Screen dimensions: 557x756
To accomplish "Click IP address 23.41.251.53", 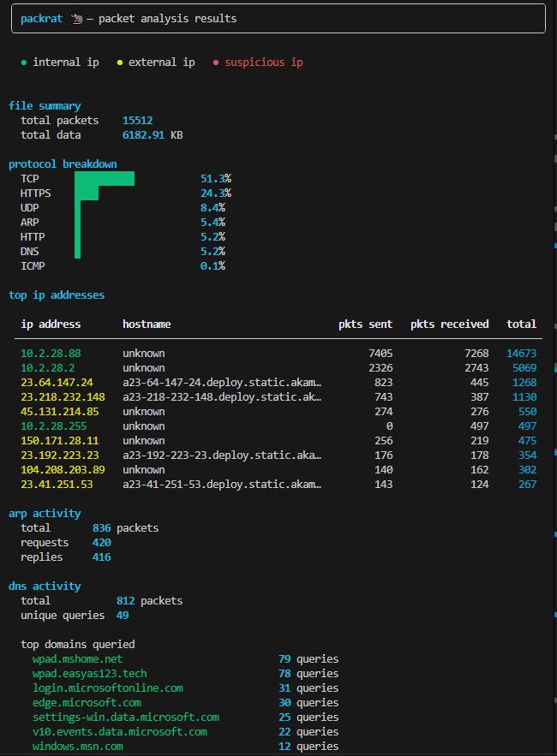I will (57, 484).
